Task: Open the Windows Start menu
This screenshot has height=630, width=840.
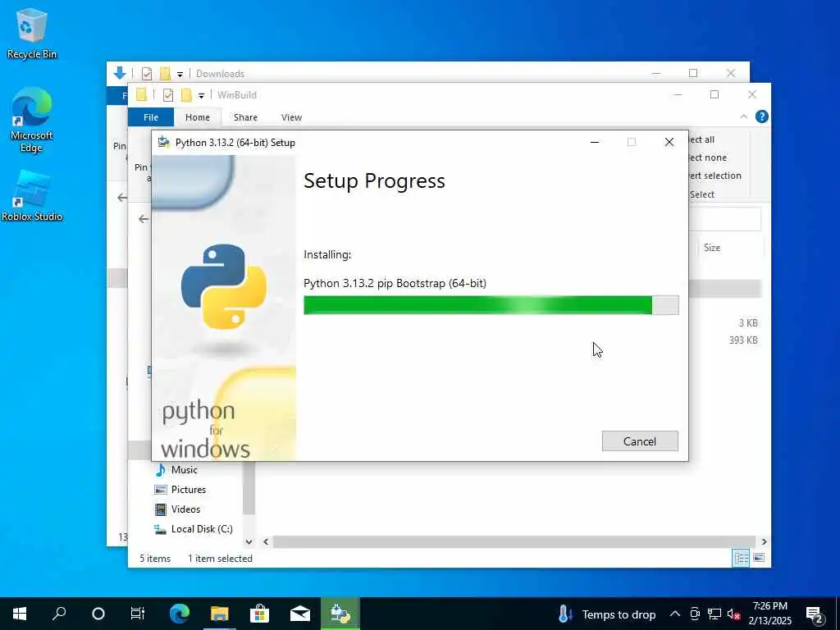Action: [20, 614]
